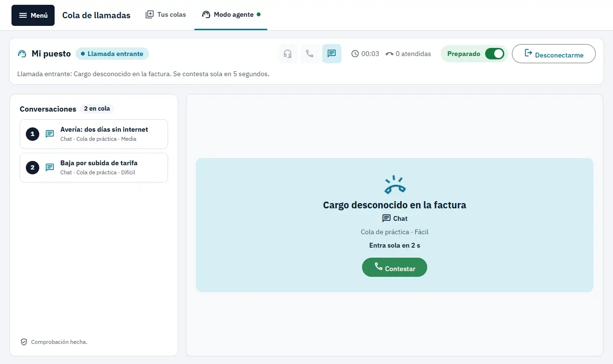Open conversation 'Avería: dos días sin internet'
Image resolution: width=613 pixels, height=364 pixels.
pyautogui.click(x=94, y=134)
